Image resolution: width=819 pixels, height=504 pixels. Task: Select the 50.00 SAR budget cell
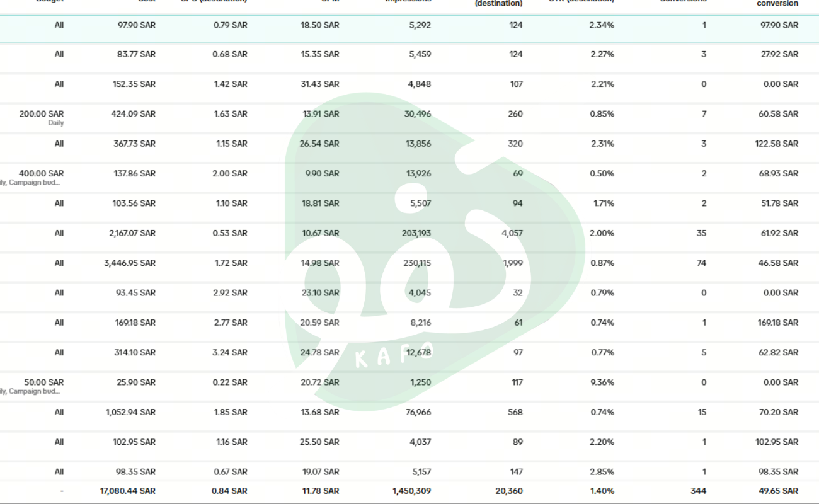point(44,382)
